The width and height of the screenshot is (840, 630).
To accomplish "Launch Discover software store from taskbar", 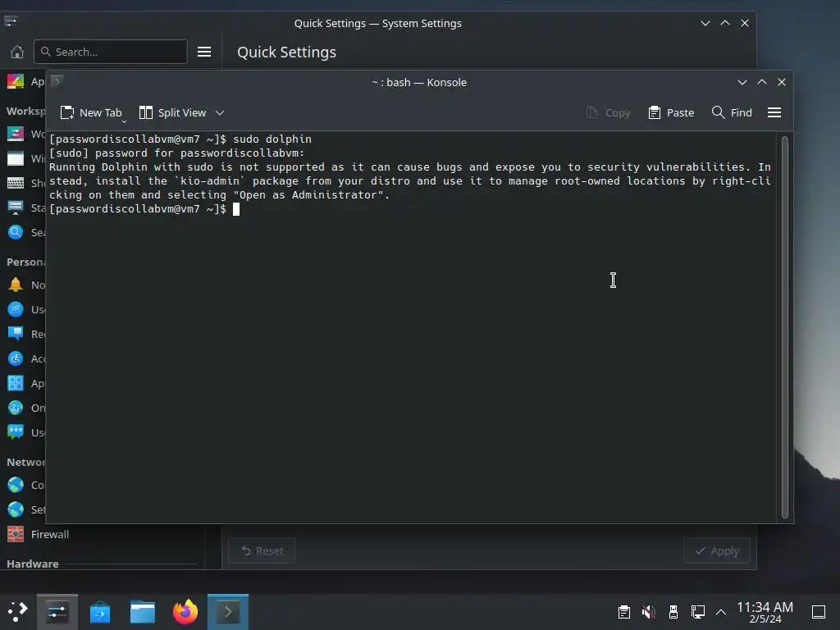I will (100, 612).
